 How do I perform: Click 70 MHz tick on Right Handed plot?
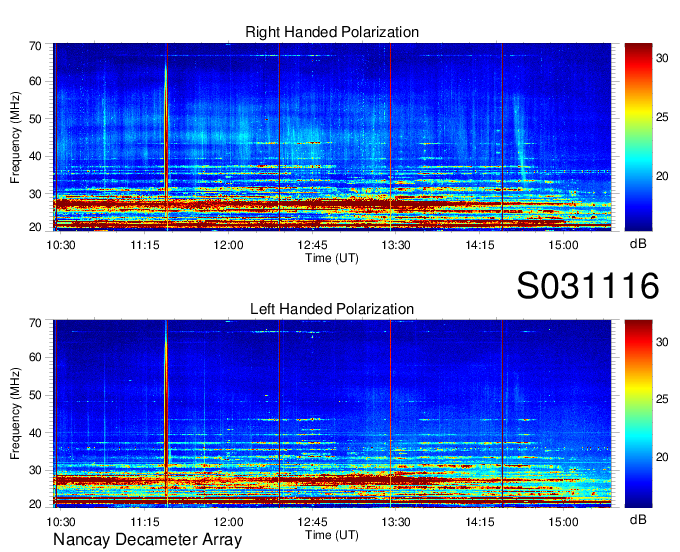tap(36, 46)
